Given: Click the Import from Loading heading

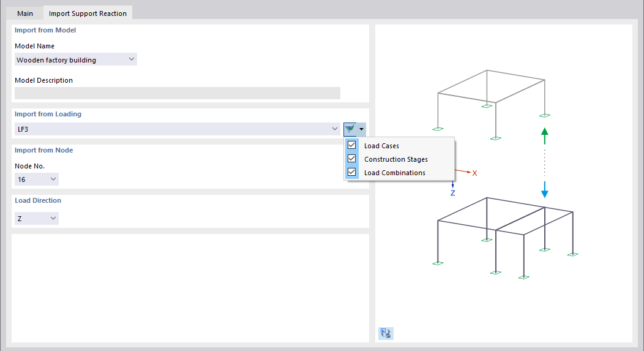Looking at the screenshot, I should 48,114.
